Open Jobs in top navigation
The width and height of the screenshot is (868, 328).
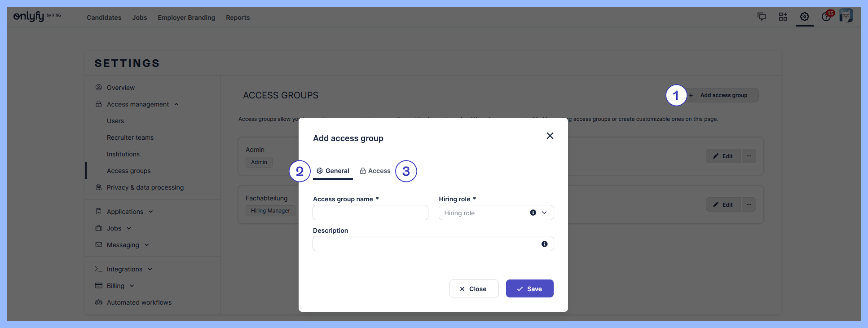140,18
